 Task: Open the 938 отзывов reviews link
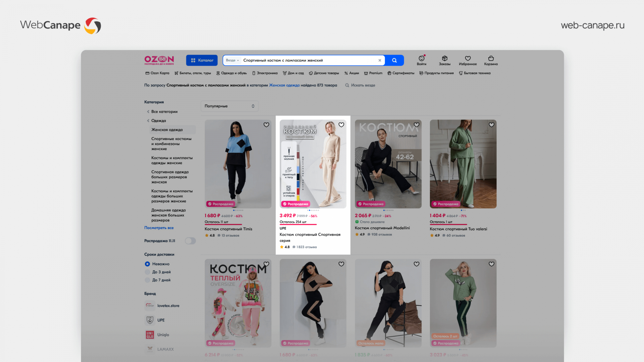(x=382, y=234)
